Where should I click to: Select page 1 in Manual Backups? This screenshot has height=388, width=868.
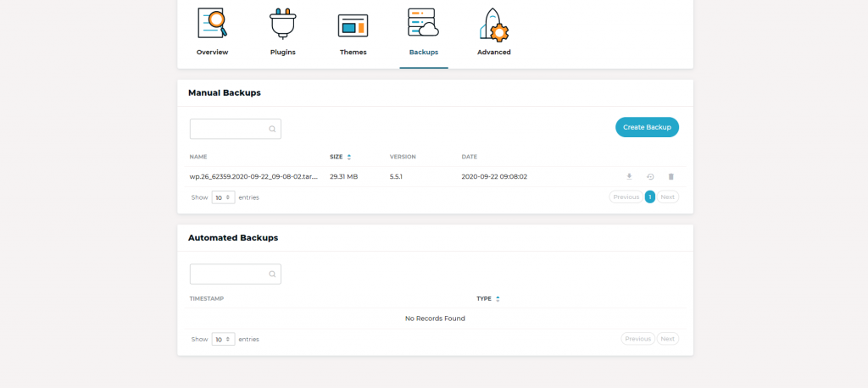click(x=650, y=197)
